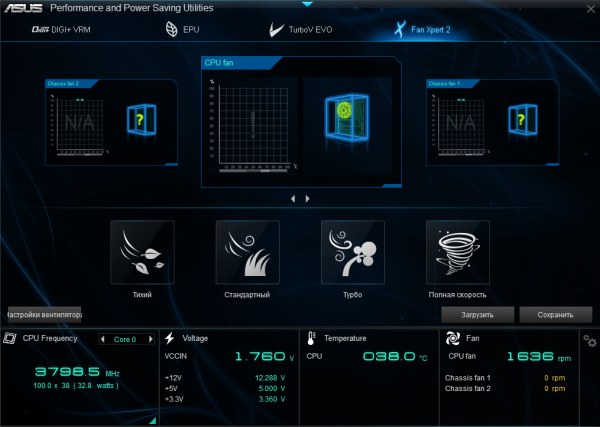
Task: Click the 100.0 x 38 (32.8 watts) text
Action: click(76, 386)
